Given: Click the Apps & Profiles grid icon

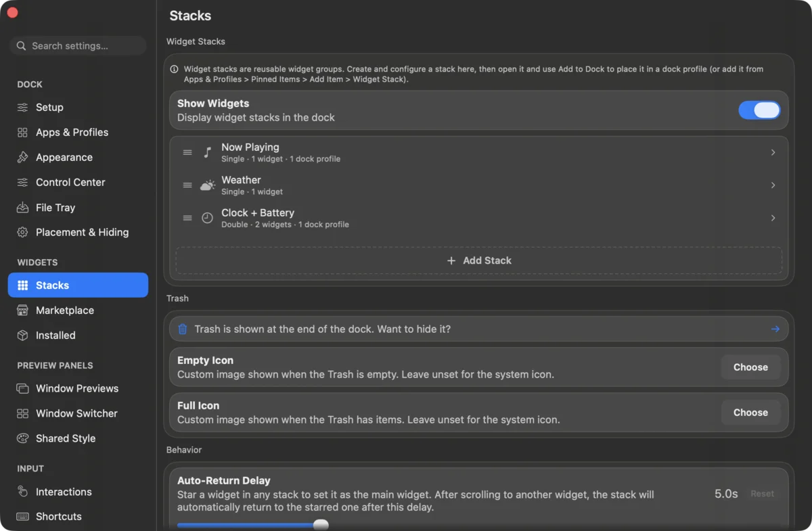Looking at the screenshot, I should [23, 133].
